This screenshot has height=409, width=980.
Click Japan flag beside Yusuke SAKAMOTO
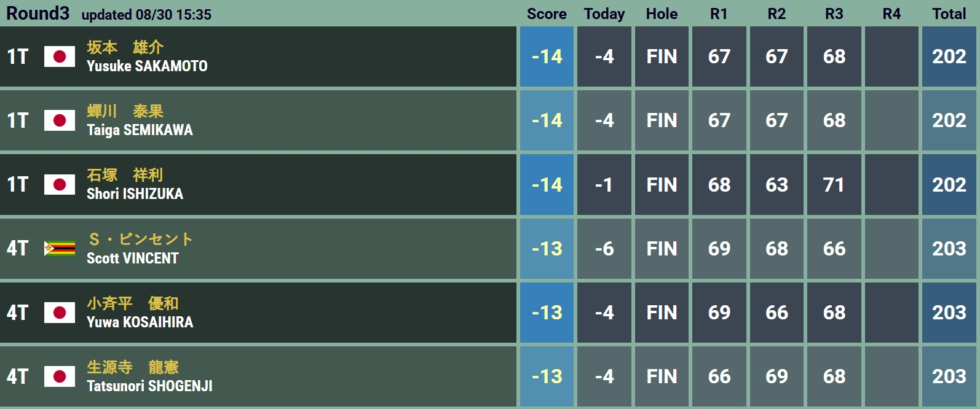point(60,56)
